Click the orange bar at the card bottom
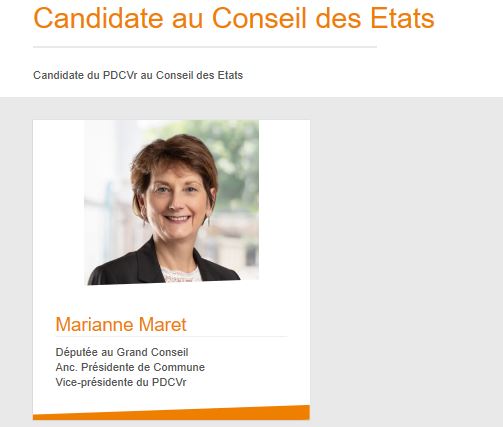 click(x=171, y=413)
